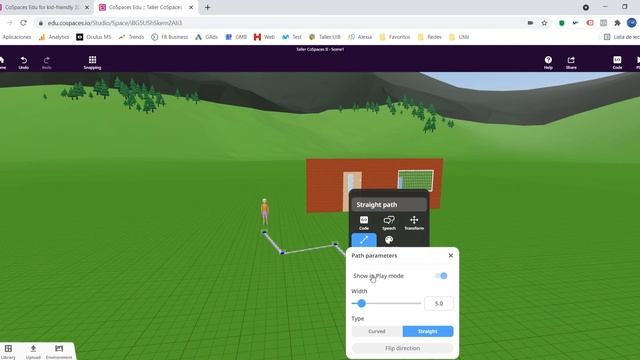Open the Trends bookmark
The width and height of the screenshot is (640, 360).
[x=131, y=37]
